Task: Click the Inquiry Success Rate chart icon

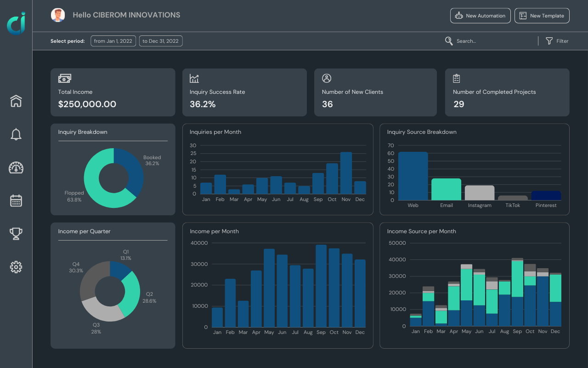Action: point(194,79)
